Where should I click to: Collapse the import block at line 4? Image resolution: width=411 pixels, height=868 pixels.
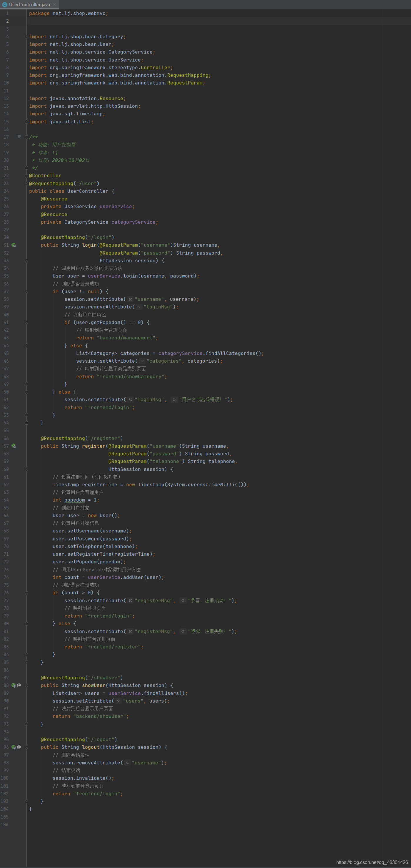click(x=26, y=37)
